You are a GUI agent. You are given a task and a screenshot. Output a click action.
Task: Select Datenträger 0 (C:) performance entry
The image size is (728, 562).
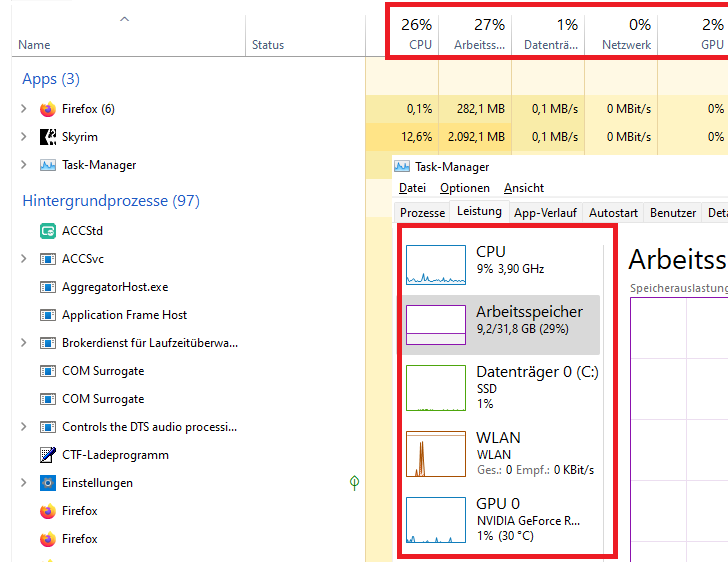pyautogui.click(x=500, y=387)
